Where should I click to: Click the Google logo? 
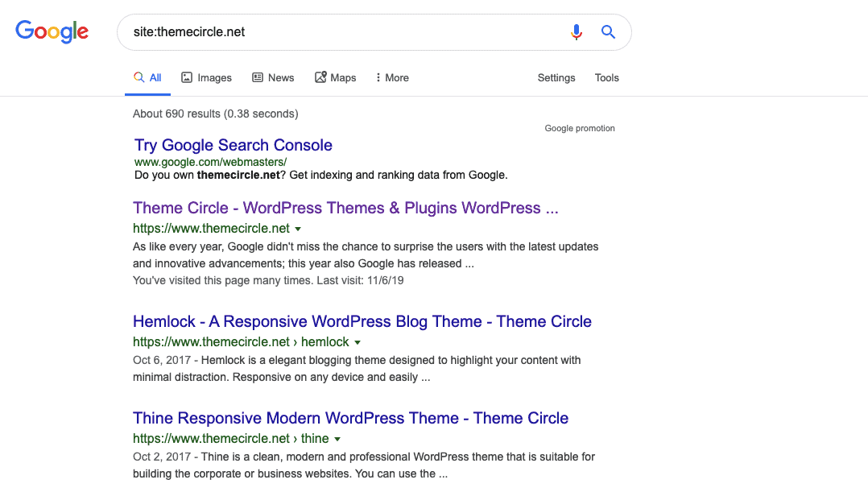[52, 31]
